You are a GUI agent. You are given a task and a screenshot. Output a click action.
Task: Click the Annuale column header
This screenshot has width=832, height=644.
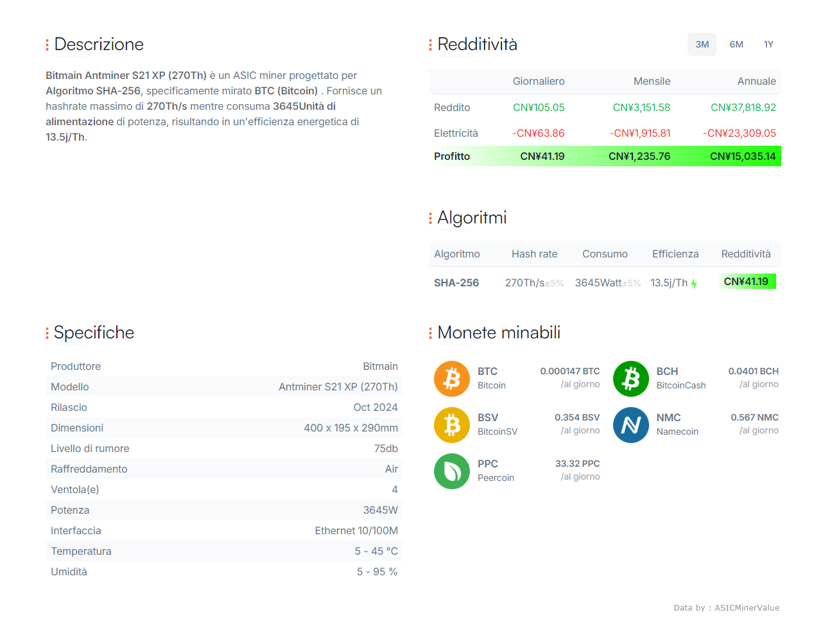(756, 81)
